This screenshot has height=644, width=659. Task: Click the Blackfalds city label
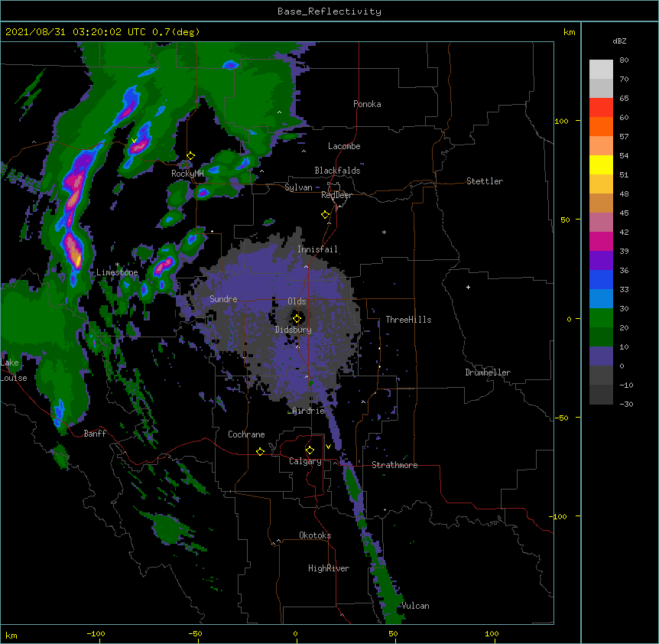pyautogui.click(x=337, y=171)
